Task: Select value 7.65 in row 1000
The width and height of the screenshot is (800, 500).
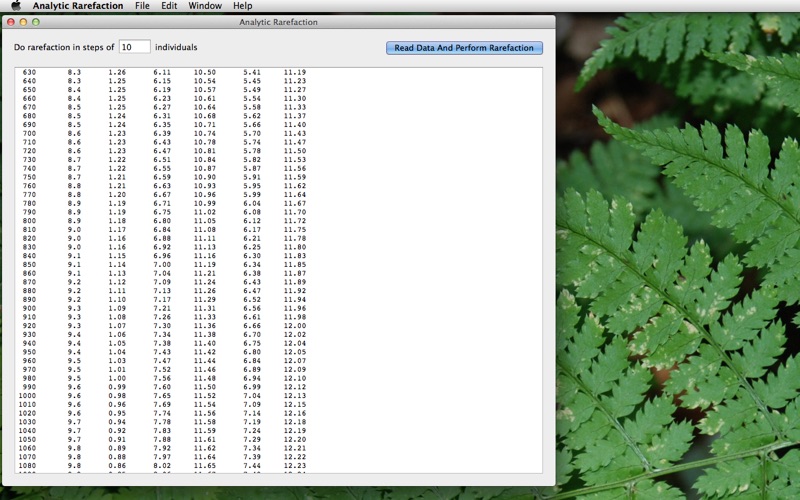Action: 162,396
